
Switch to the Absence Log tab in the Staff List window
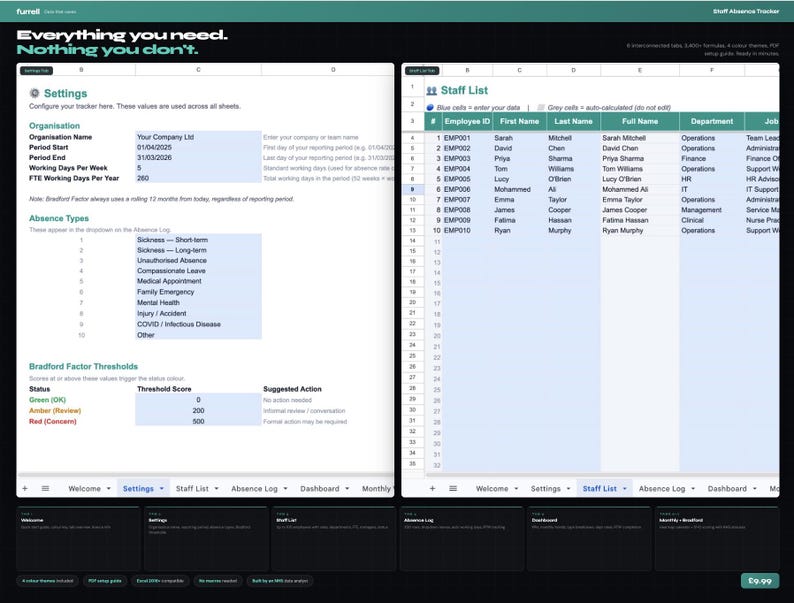[x=662, y=489]
